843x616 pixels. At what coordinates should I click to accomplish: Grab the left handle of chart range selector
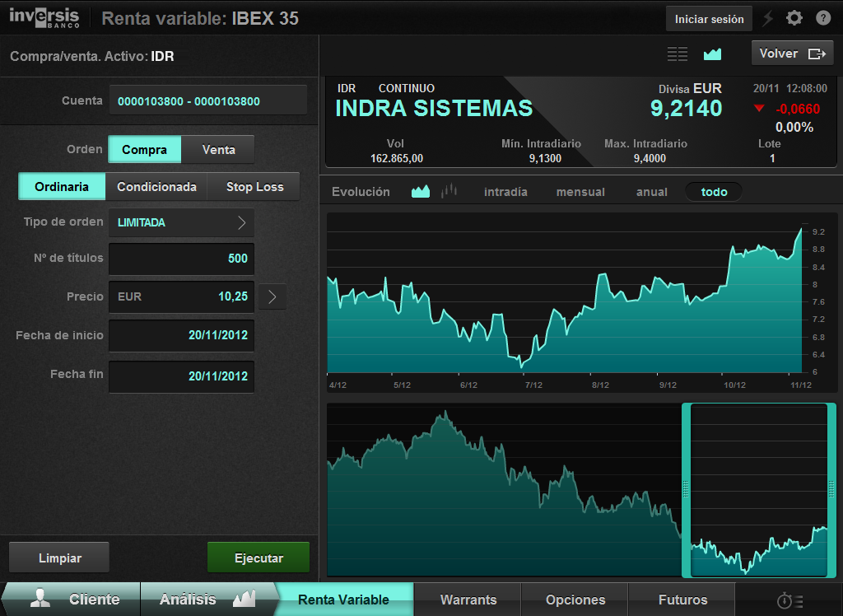pyautogui.click(x=686, y=490)
